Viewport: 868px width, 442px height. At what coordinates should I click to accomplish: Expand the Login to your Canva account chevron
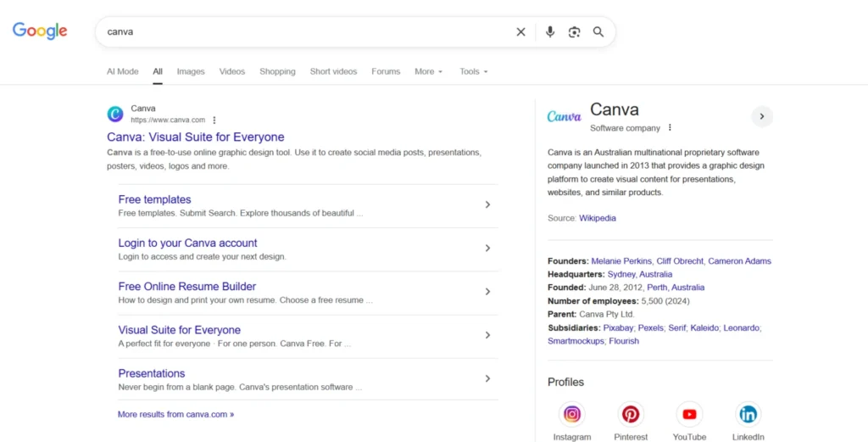tap(487, 248)
